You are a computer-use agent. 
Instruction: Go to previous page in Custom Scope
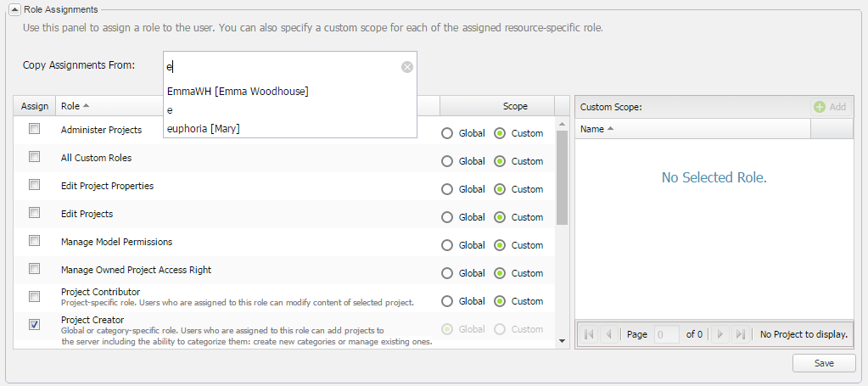point(608,334)
